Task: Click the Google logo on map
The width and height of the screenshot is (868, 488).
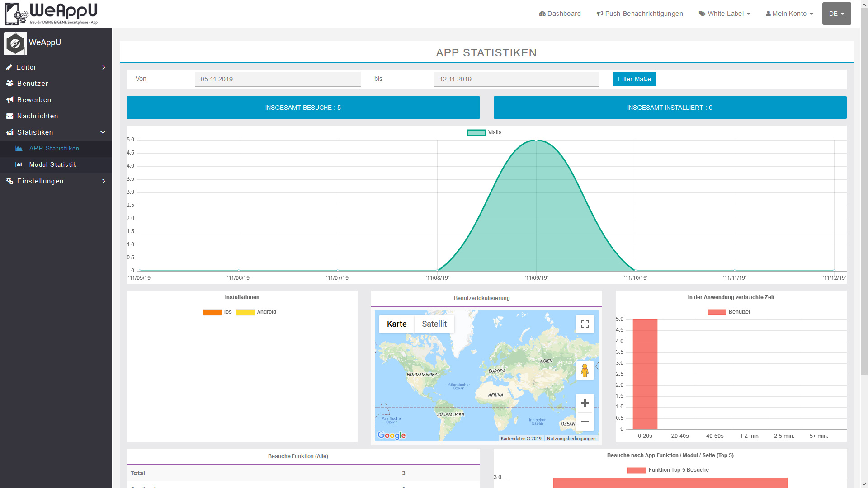Action: pos(392,435)
